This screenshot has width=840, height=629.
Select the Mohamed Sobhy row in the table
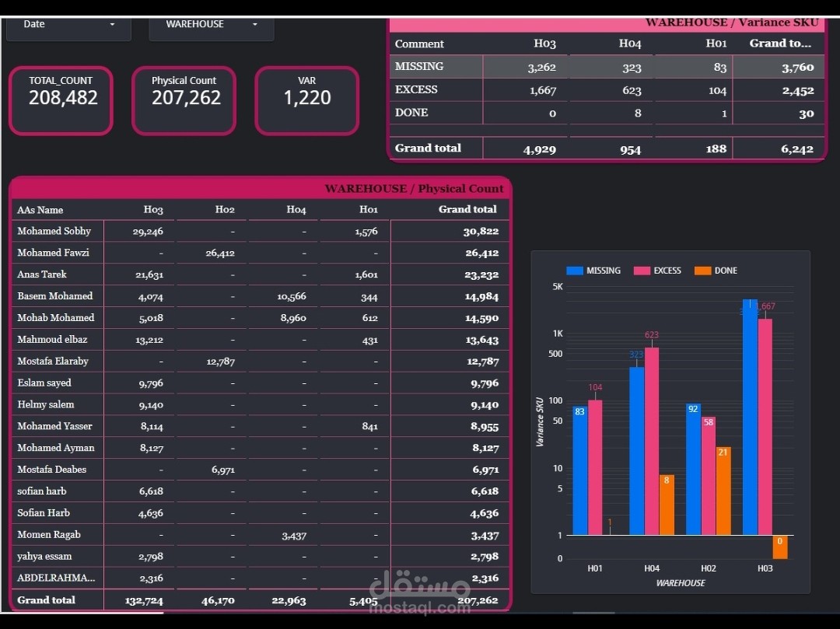[x=56, y=231]
